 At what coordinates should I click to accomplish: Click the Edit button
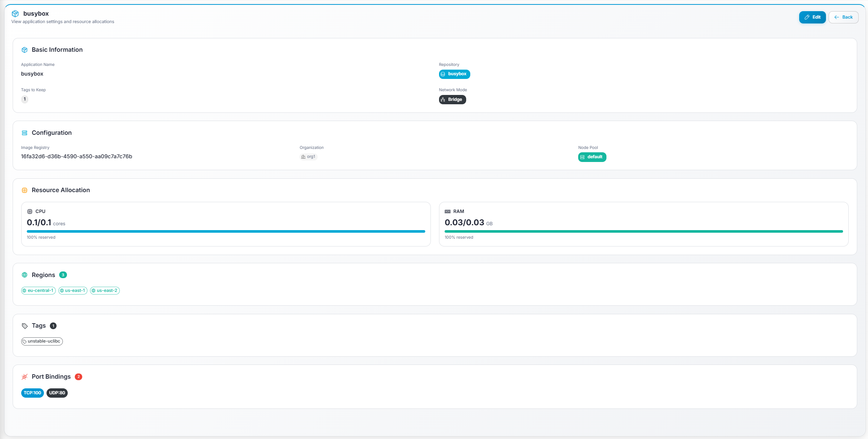tap(813, 17)
